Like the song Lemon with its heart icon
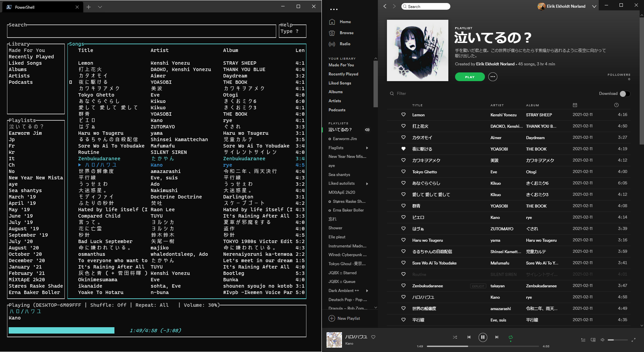Screen dimensions: 644x352 point(403,115)
